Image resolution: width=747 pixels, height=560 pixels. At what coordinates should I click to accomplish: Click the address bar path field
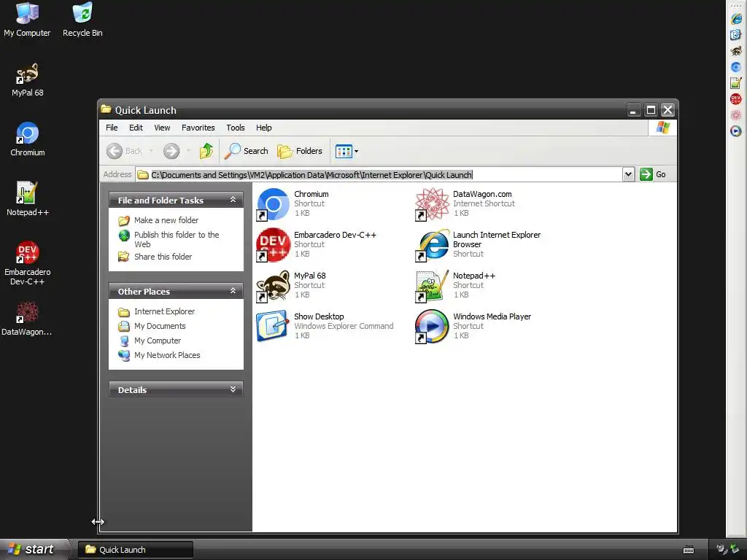pyautogui.click(x=379, y=175)
